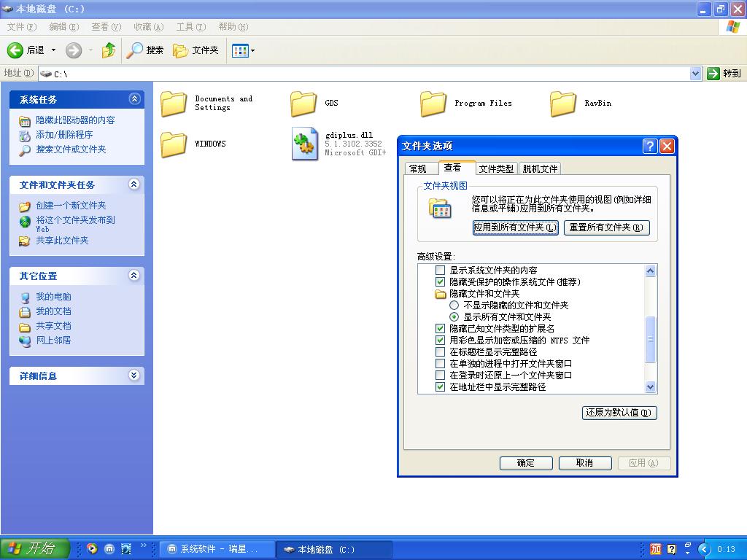Collapse the 系统任务 panel

point(134,99)
